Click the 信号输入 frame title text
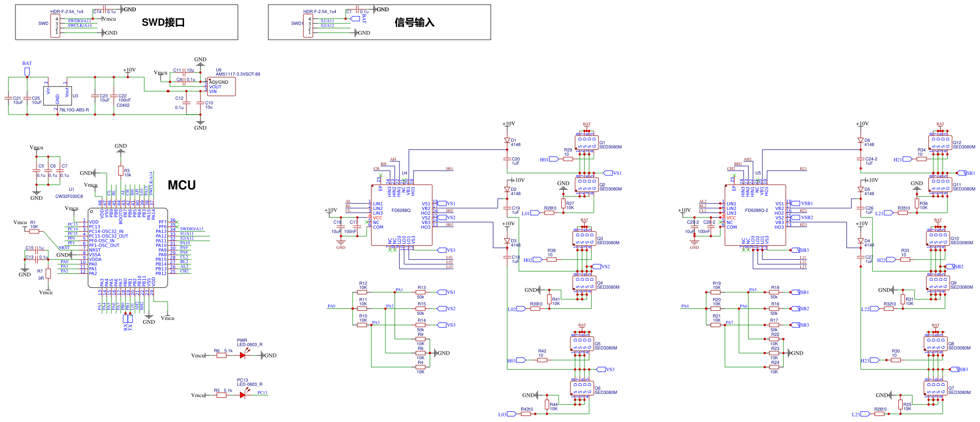The width and height of the screenshot is (980, 422). tap(416, 22)
